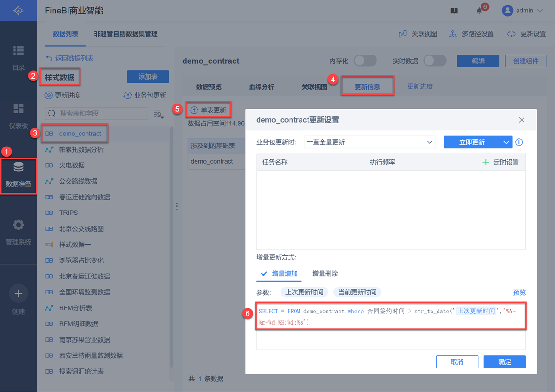Image resolution: width=555 pixels, height=392 pixels.
Task: Open the 仪表板 section from the sidebar
Action: [x=18, y=115]
